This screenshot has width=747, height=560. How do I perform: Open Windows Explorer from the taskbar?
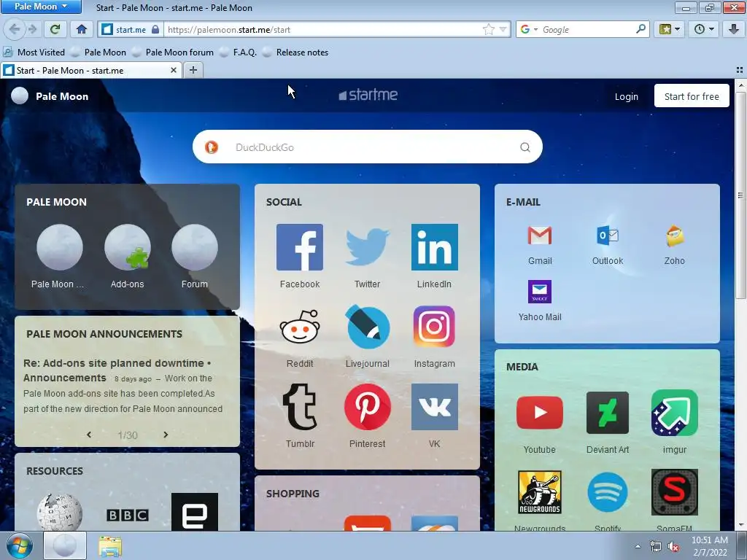(x=110, y=546)
